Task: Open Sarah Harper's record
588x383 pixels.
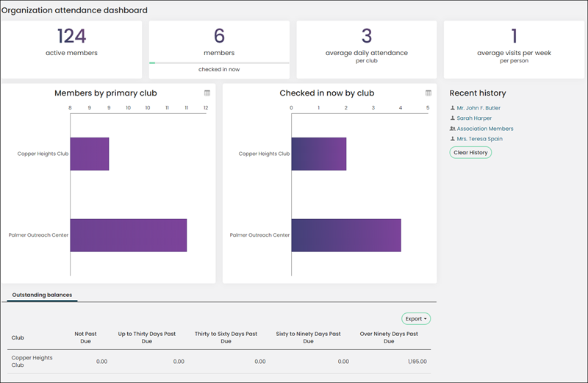Action: tap(474, 118)
